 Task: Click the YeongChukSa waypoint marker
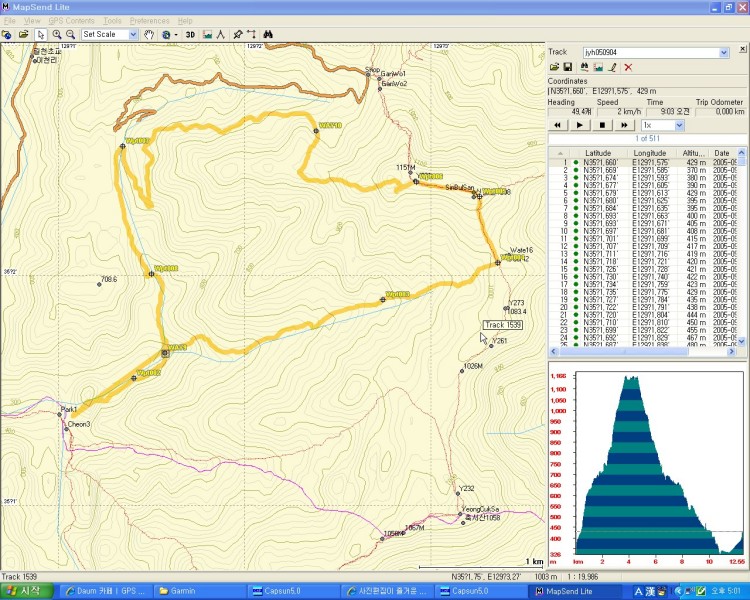coord(461,514)
